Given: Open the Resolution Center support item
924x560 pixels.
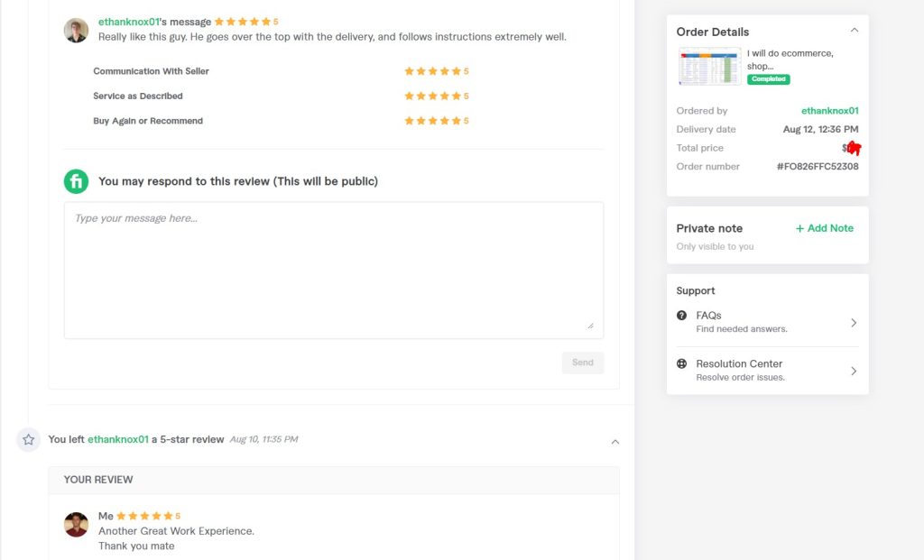Looking at the screenshot, I should pos(767,371).
